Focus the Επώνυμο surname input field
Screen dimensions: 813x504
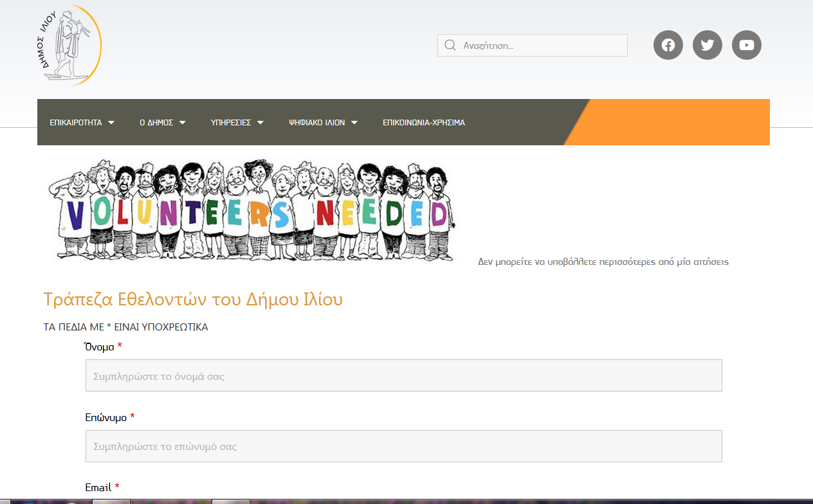[403, 446]
